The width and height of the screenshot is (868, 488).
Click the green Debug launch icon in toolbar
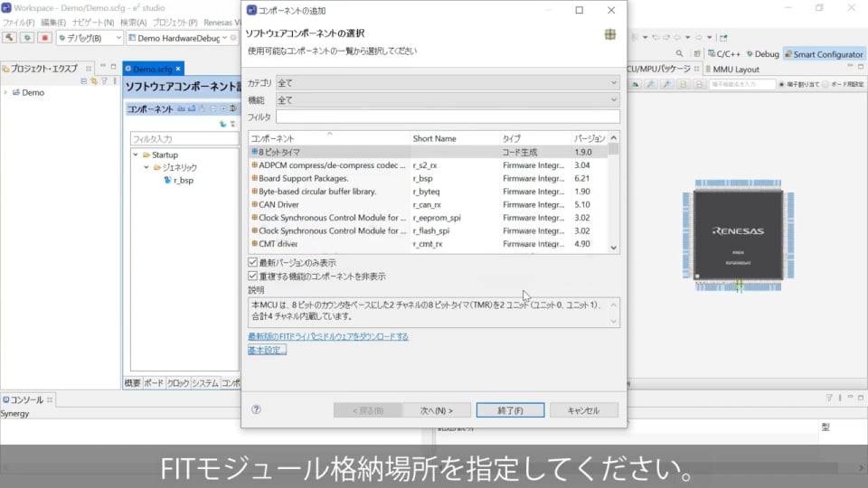(27, 38)
